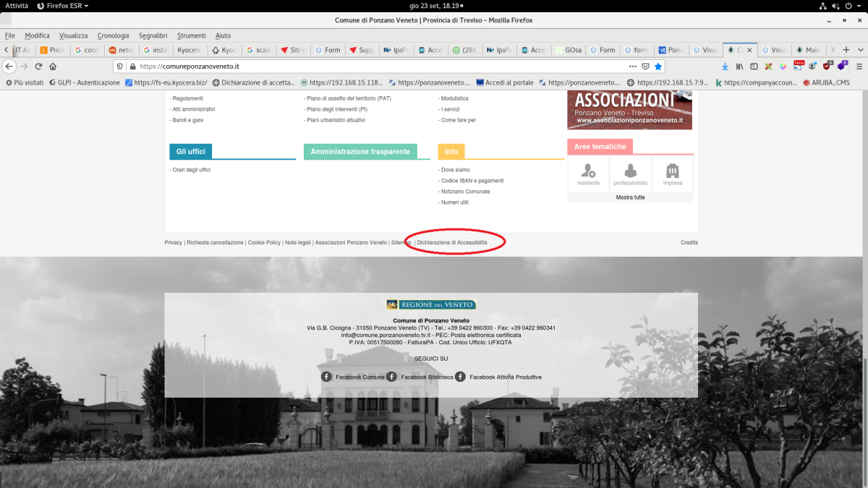The width and height of the screenshot is (868, 488).
Task: Open the extension marked New
Action: pyautogui.click(x=799, y=65)
